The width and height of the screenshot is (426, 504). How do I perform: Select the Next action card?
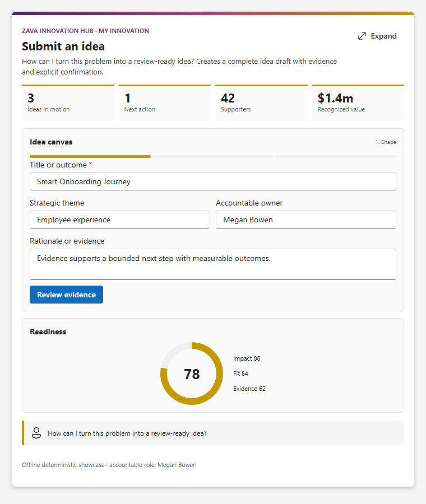tap(165, 102)
